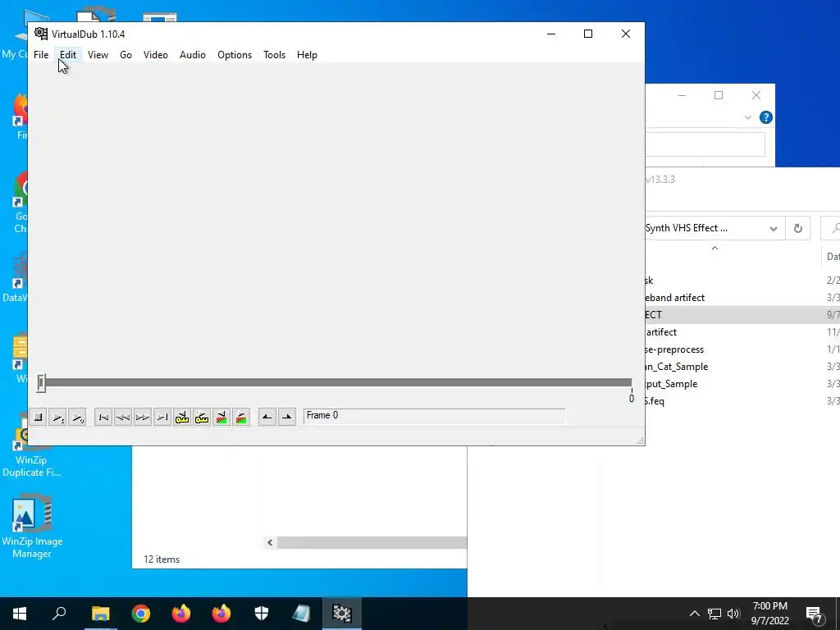The height and width of the screenshot is (630, 840).
Task: Click the middle of the timeline track
Action: (x=336, y=382)
